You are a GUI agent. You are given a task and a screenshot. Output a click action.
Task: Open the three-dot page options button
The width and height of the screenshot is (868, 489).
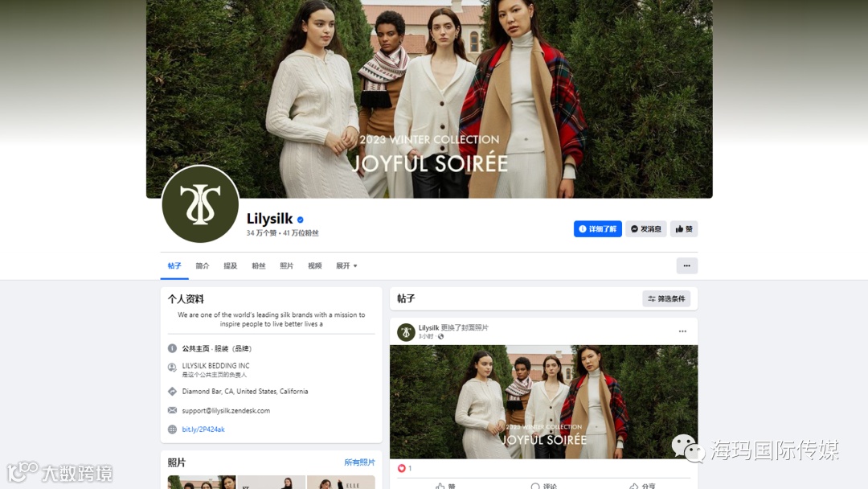point(686,266)
